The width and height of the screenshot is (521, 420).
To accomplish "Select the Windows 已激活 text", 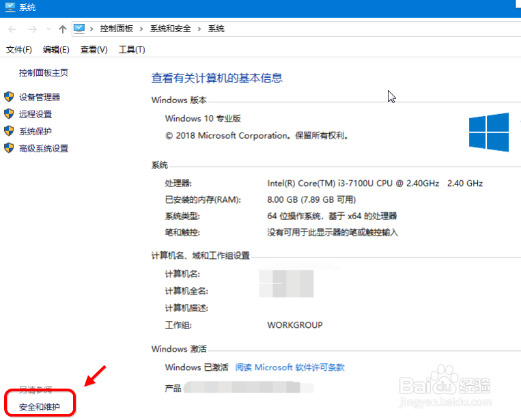I will click(197, 367).
